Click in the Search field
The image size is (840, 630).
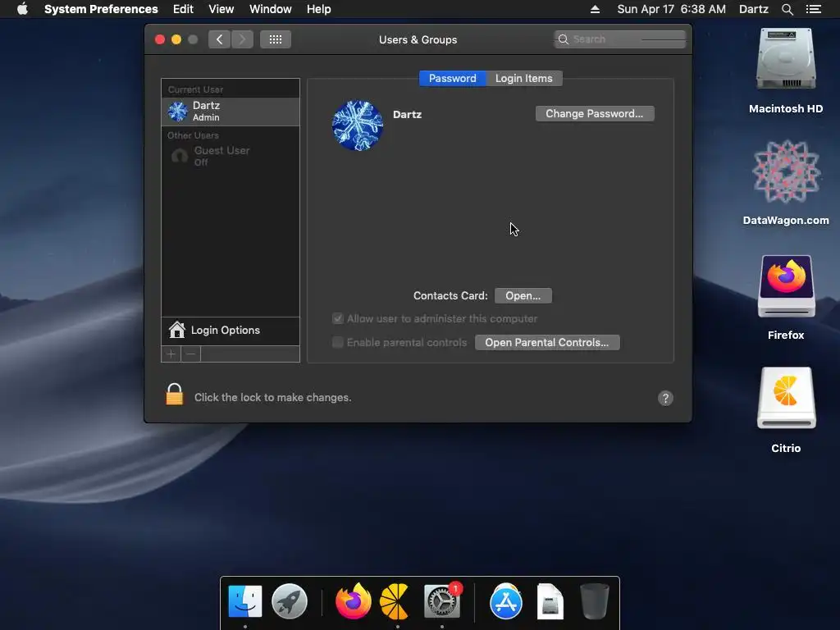click(x=620, y=39)
